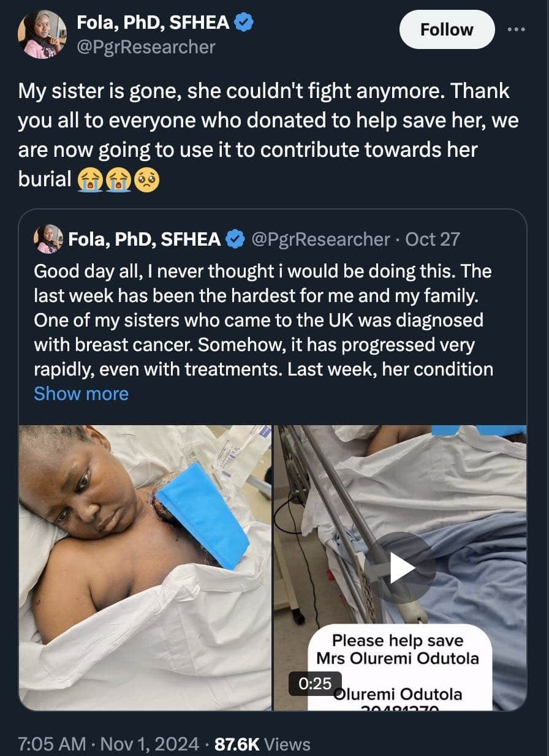The height and width of the screenshot is (756, 549).
Task: Open the @PgrResearcher handle under the name
Action: tap(146, 47)
